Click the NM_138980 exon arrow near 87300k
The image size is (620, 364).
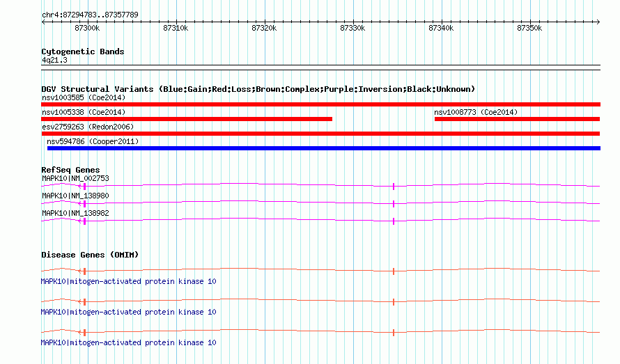(83, 204)
